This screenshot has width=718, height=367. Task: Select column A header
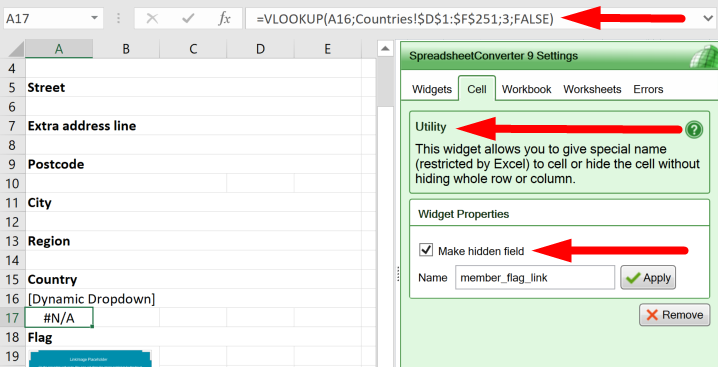click(59, 49)
